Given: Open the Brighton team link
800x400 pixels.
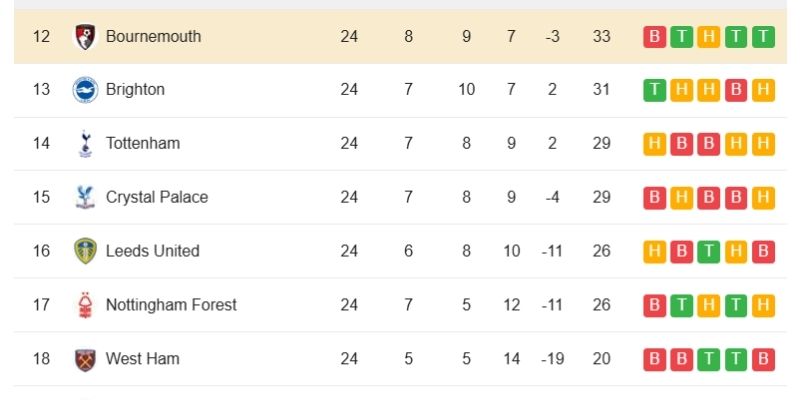Looking at the screenshot, I should tap(135, 90).
